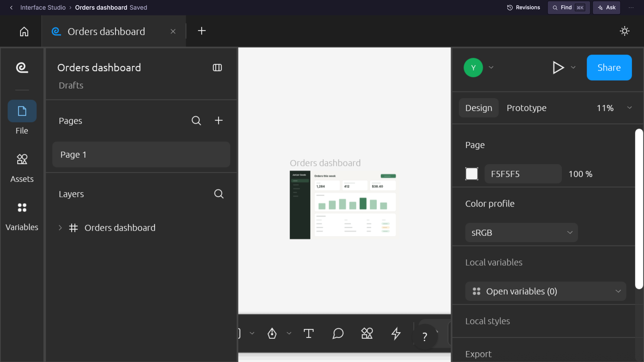Click the Ask assistant button

point(607,7)
